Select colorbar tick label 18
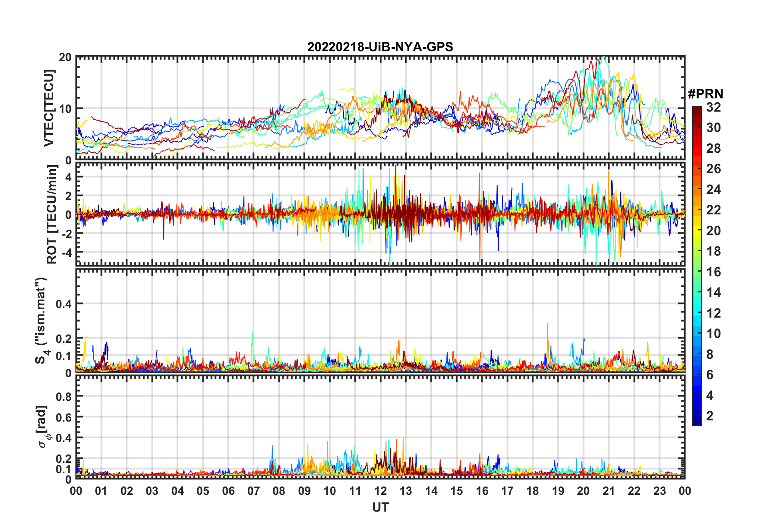This screenshot has height=532, width=761. 713,251
